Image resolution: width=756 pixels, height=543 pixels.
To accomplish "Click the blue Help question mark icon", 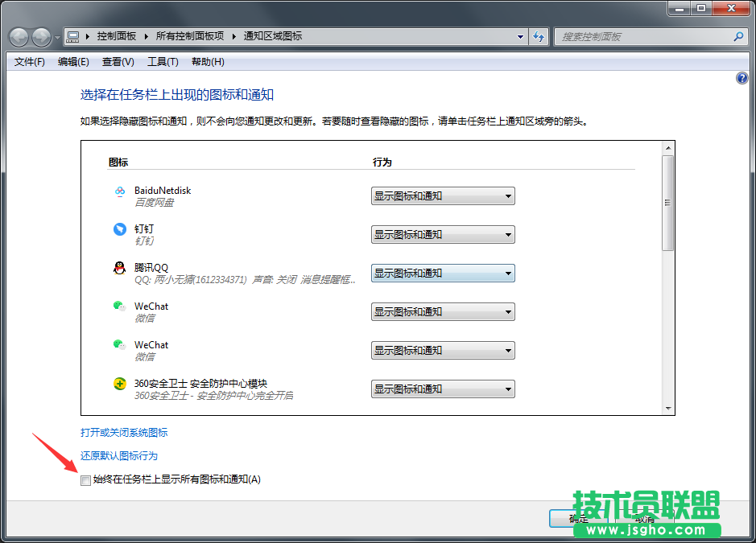I will click(x=742, y=77).
